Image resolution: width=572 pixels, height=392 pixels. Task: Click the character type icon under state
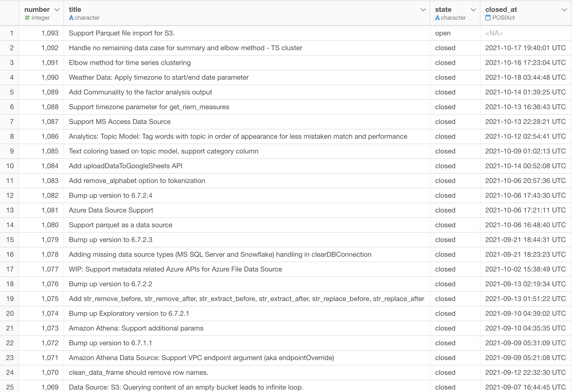(x=437, y=18)
